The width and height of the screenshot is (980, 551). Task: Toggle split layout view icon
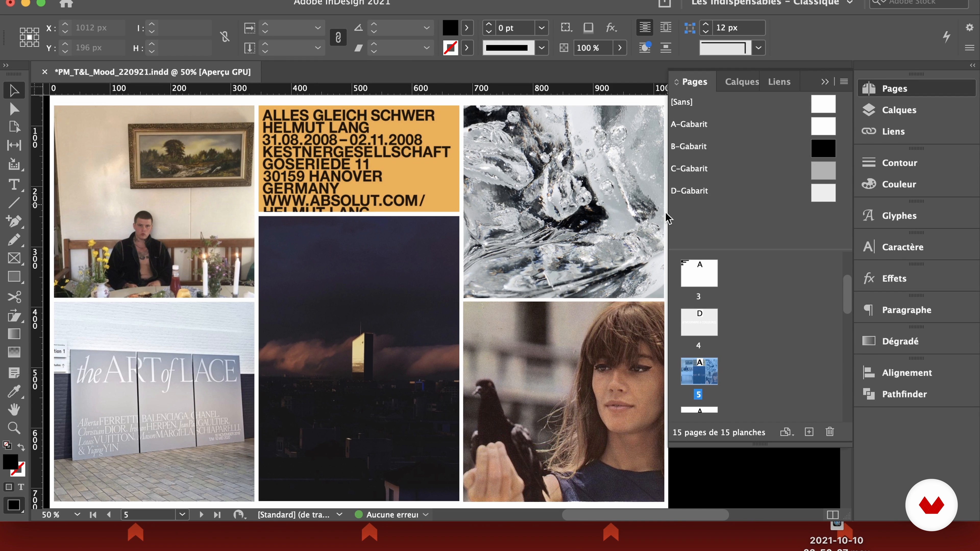tap(833, 515)
